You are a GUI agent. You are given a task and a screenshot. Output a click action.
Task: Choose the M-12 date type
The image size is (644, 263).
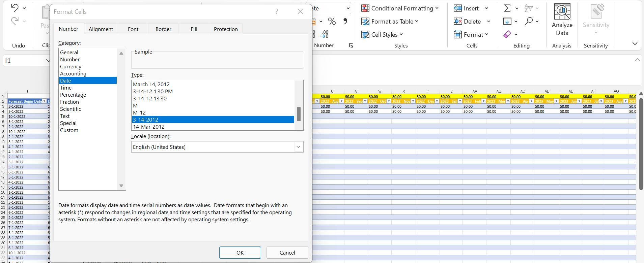click(213, 113)
